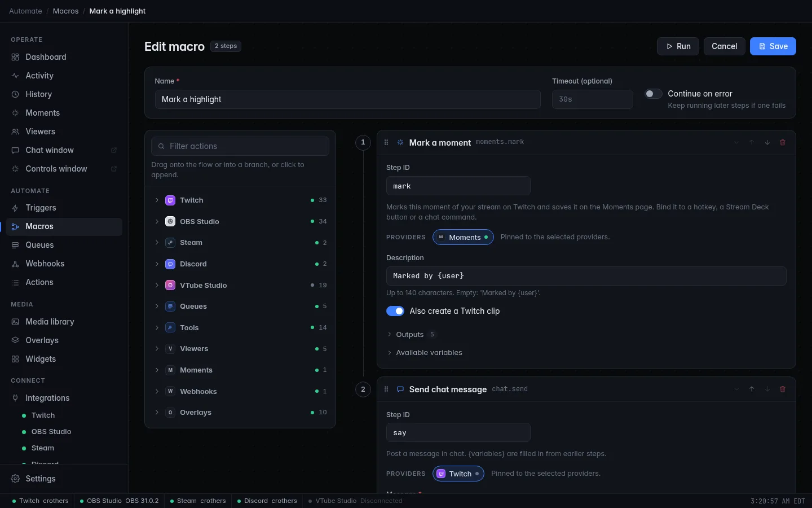Toggle the Twitch provider chip
The image size is (812, 508).
click(x=458, y=474)
